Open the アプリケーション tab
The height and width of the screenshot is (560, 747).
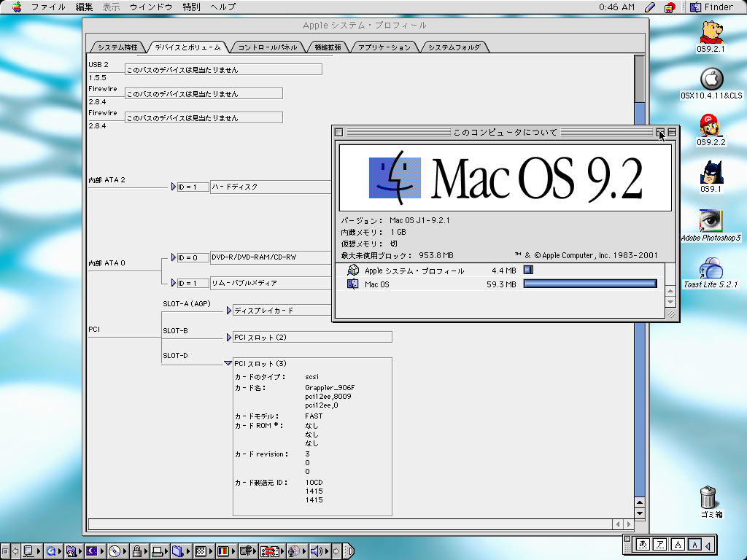point(384,47)
